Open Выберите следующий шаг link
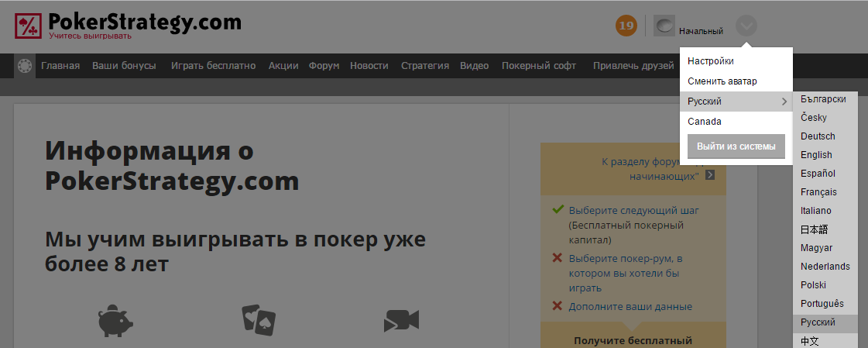Image resolution: width=868 pixels, height=348 pixels. pos(634,211)
